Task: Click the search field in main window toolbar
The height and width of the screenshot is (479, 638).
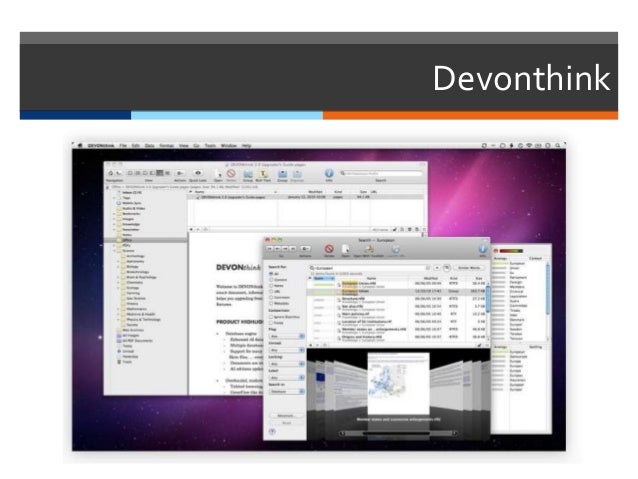Action: click(381, 173)
